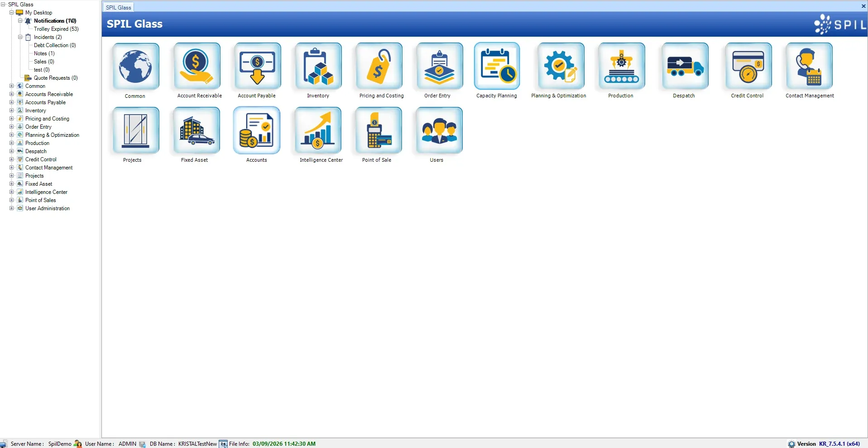Select Order Entry in the left tree
This screenshot has width=868, height=448.
tap(38, 127)
